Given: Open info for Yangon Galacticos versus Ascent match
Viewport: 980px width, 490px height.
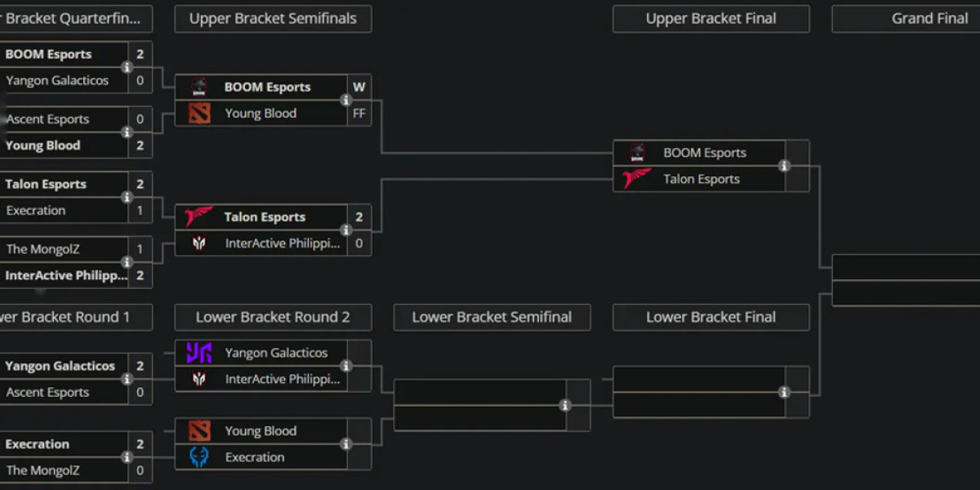Looking at the screenshot, I should (x=127, y=378).
